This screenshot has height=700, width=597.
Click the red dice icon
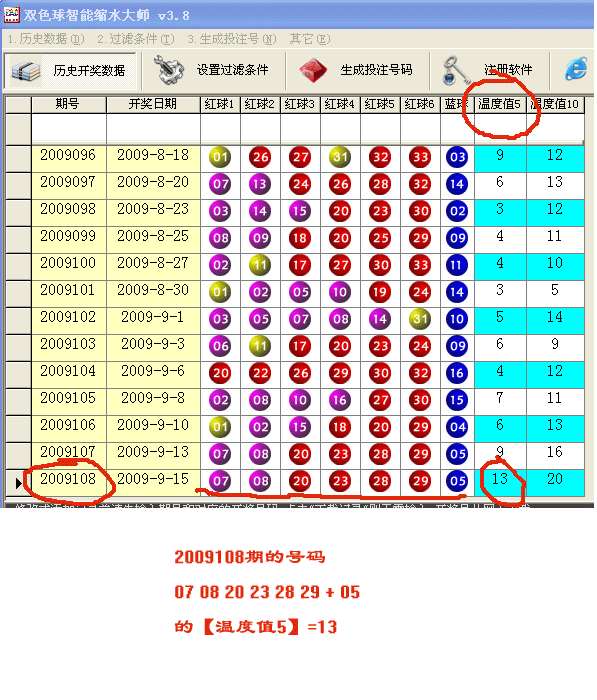[313, 70]
